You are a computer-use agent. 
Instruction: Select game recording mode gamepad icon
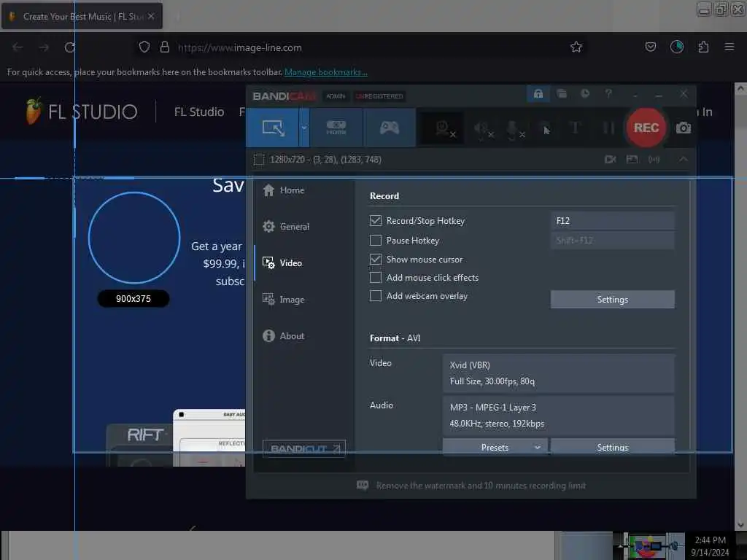390,128
